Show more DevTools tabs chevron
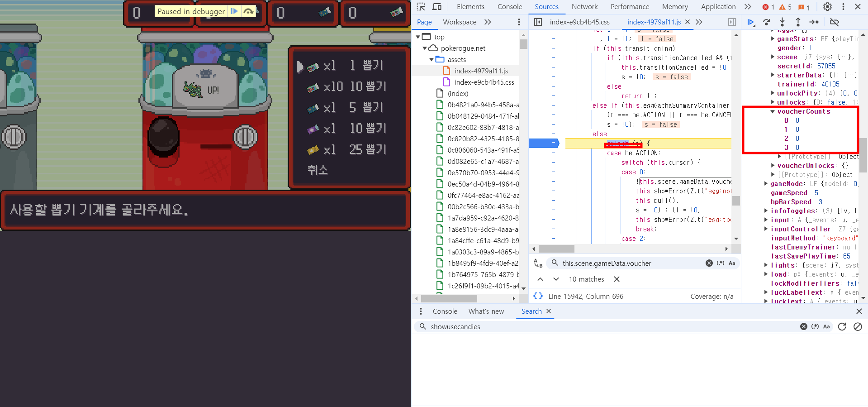Viewport: 868px width, 407px height. click(748, 7)
